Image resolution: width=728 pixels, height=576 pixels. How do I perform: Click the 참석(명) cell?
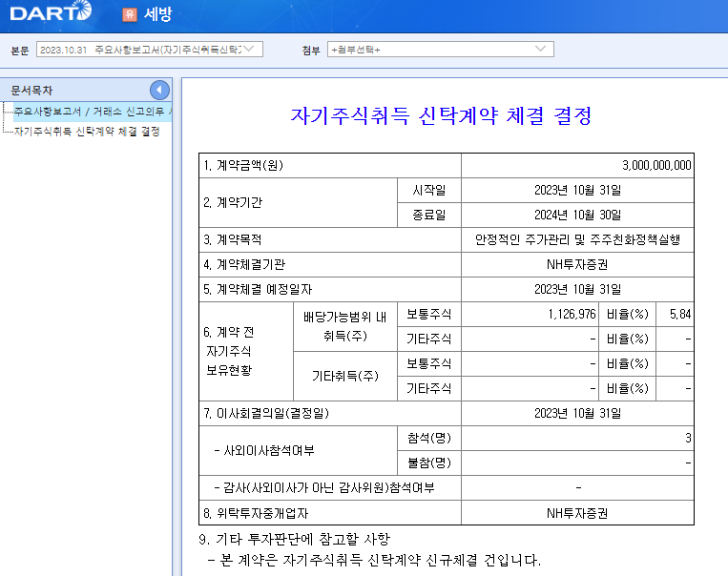click(429, 438)
